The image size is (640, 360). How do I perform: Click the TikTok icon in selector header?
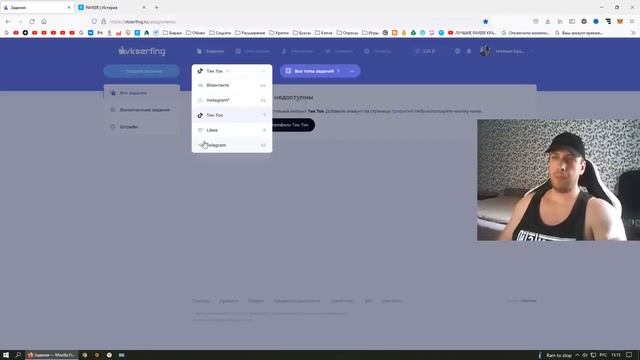[x=200, y=71]
